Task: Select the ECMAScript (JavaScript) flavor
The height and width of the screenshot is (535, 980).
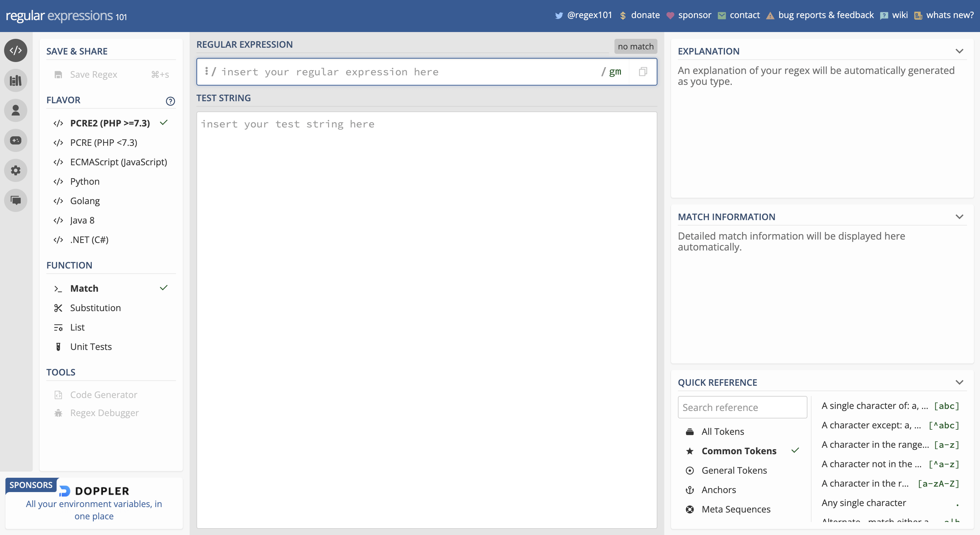Action: 118,162
